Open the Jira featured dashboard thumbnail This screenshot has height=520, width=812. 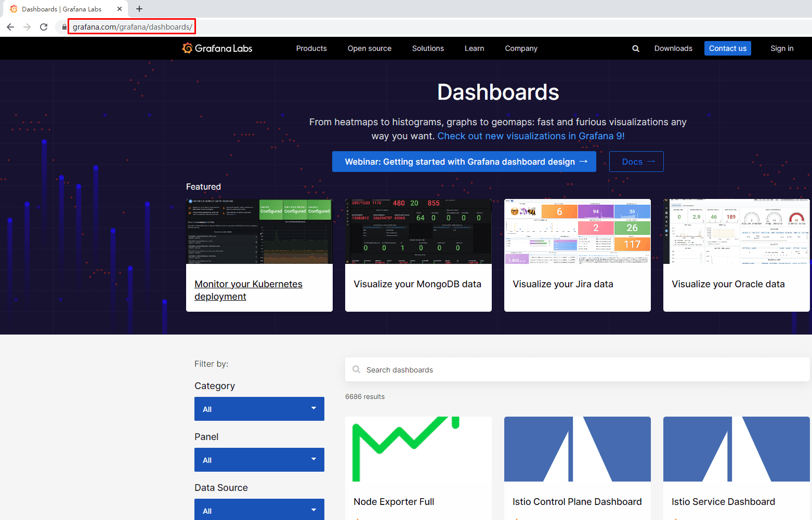578,232
